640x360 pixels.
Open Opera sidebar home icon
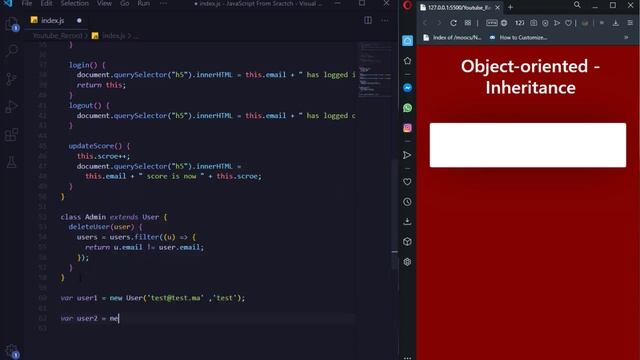[407, 61]
